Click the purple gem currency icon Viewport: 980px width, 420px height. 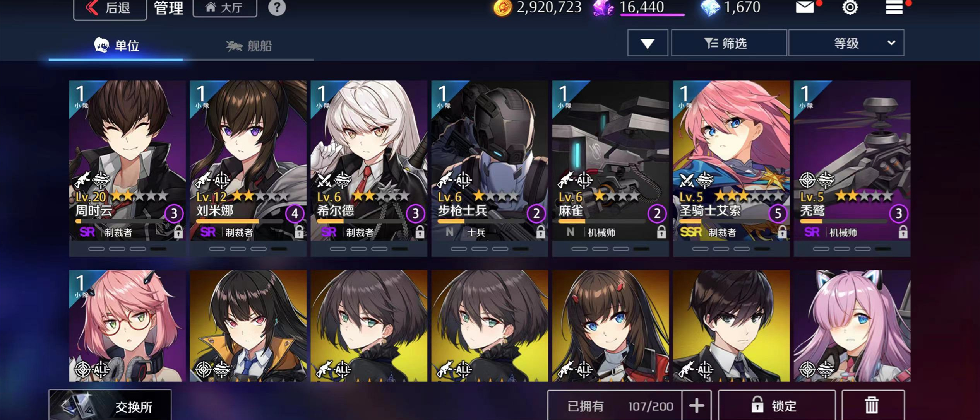point(603,8)
